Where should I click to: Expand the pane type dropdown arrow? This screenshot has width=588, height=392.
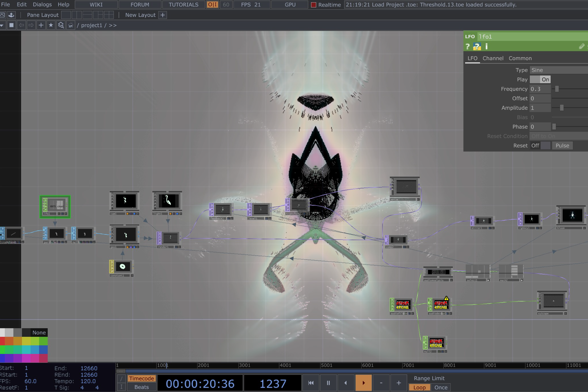2,25
